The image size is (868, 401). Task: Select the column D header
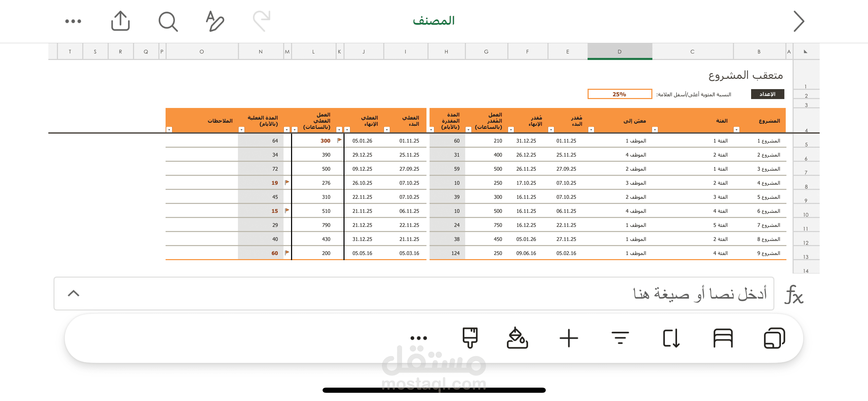pos(619,51)
